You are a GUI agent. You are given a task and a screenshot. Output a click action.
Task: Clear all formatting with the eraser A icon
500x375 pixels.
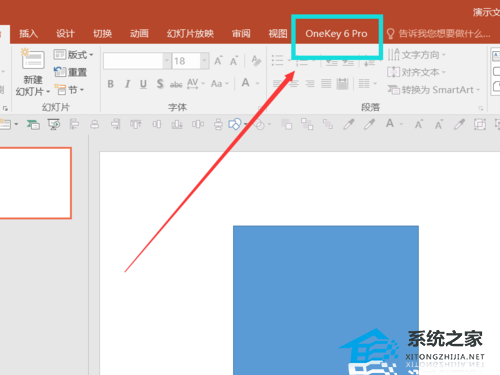pyautogui.click(x=256, y=60)
